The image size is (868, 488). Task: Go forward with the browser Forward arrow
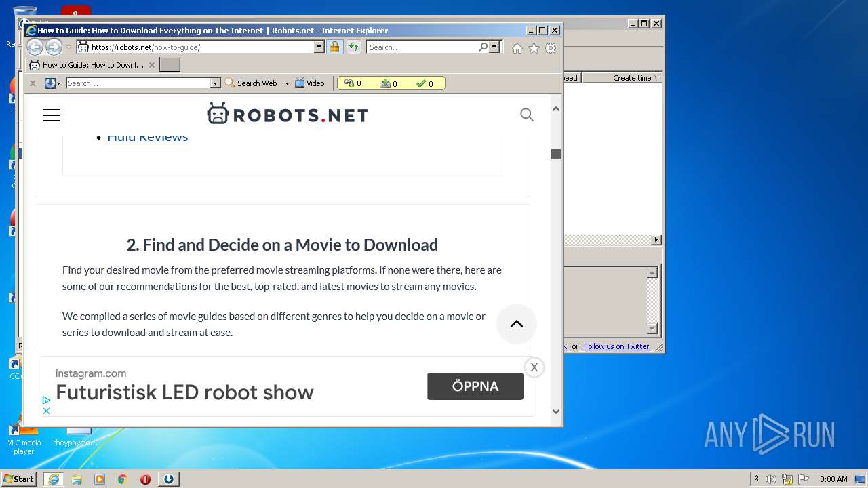[54, 47]
